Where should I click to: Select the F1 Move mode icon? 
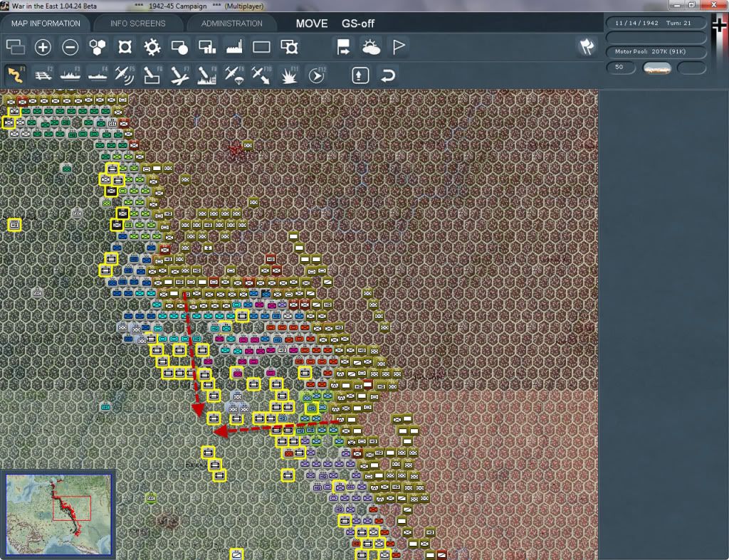pyautogui.click(x=16, y=75)
